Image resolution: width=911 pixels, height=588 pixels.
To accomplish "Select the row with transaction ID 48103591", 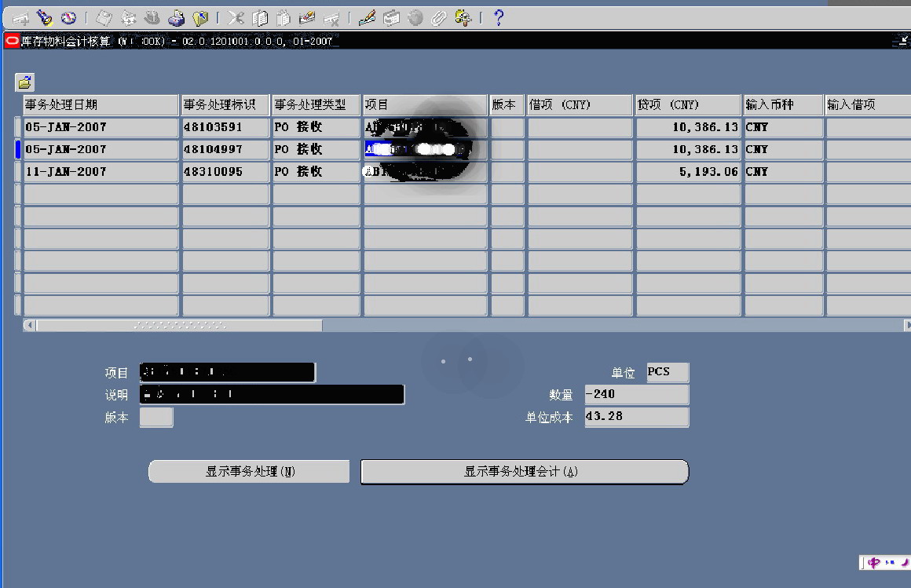I will pos(225,127).
